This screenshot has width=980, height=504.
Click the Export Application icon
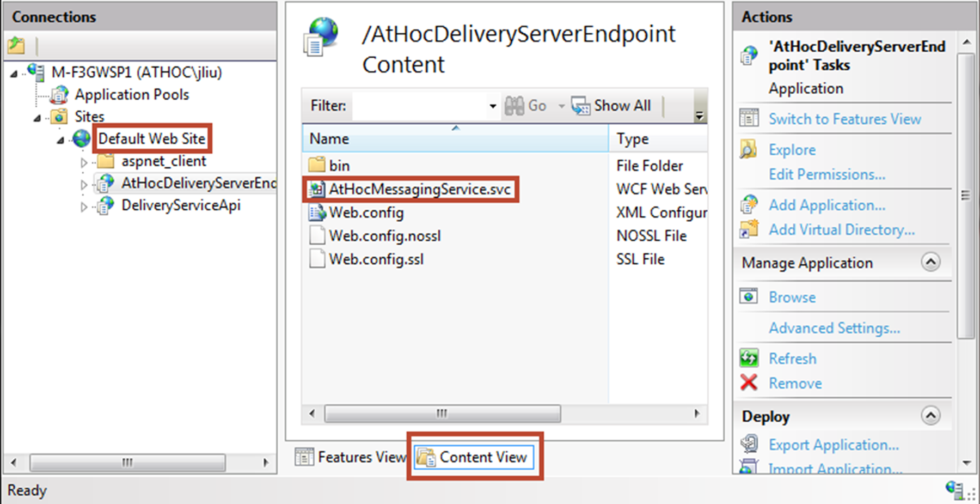[x=749, y=444]
